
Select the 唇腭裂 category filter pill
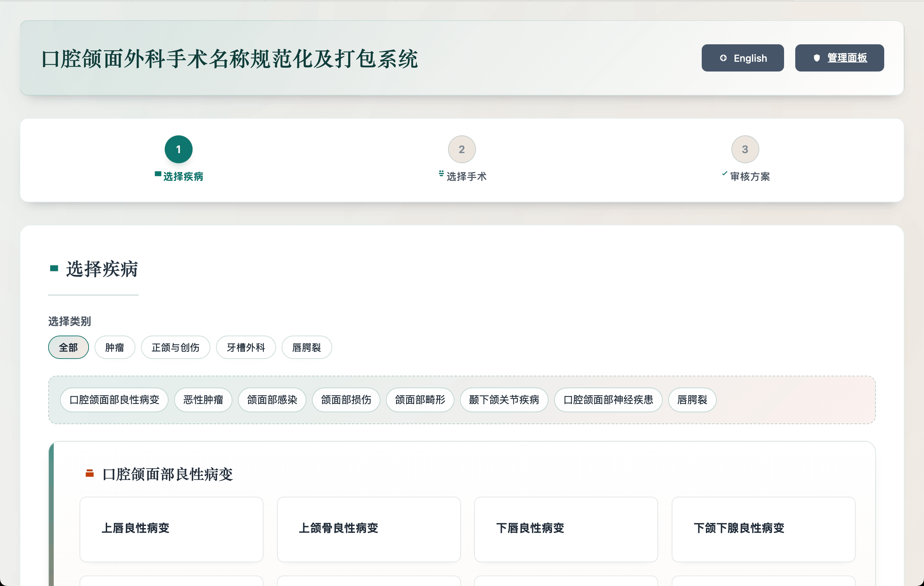(307, 347)
